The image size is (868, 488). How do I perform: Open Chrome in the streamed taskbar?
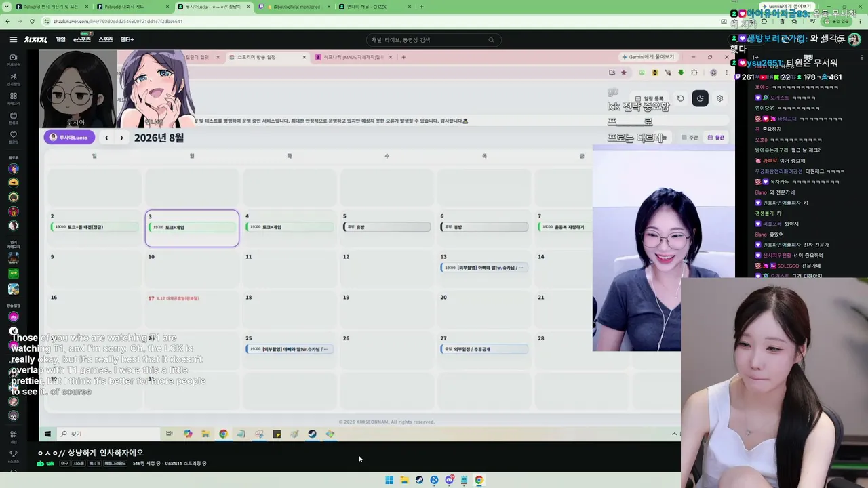click(223, 434)
